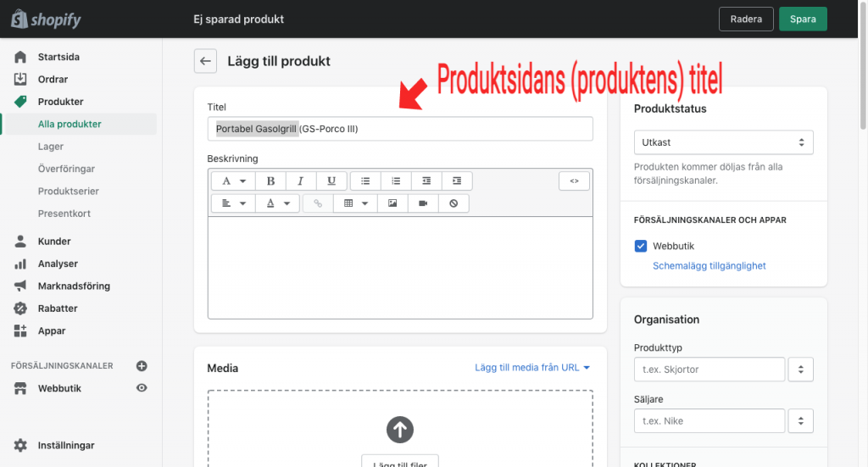
Task: Open the insert table dropdown
Action: click(x=355, y=203)
